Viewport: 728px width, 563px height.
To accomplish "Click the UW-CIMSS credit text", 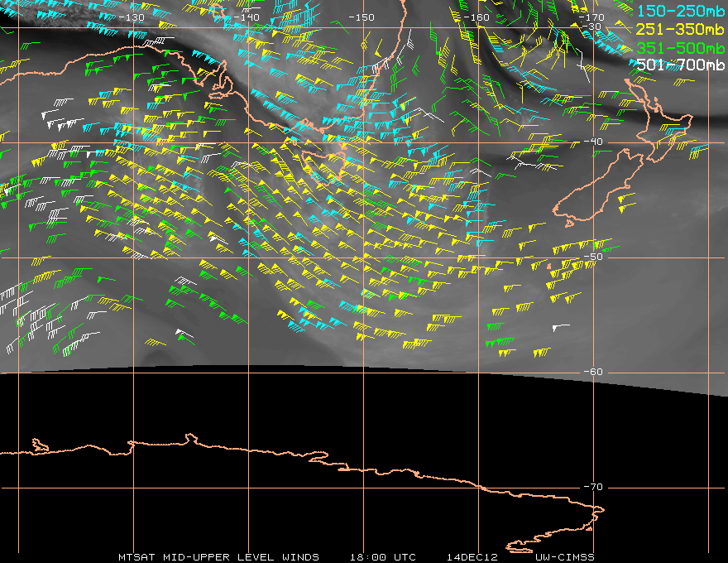I will [x=564, y=557].
